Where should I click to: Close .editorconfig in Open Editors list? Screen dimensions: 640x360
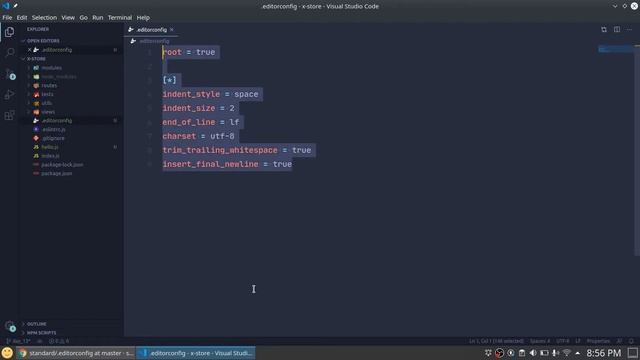[x=29, y=50]
